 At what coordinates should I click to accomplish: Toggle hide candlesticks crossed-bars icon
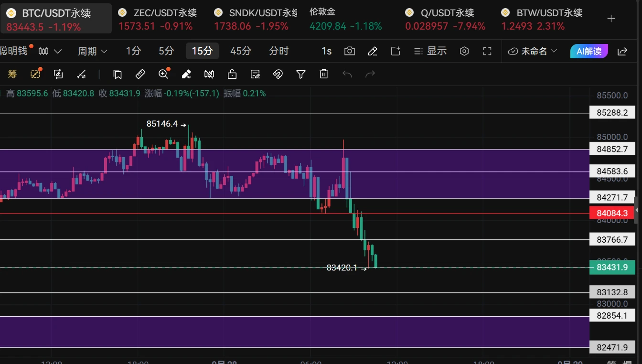pyautogui.click(x=209, y=74)
